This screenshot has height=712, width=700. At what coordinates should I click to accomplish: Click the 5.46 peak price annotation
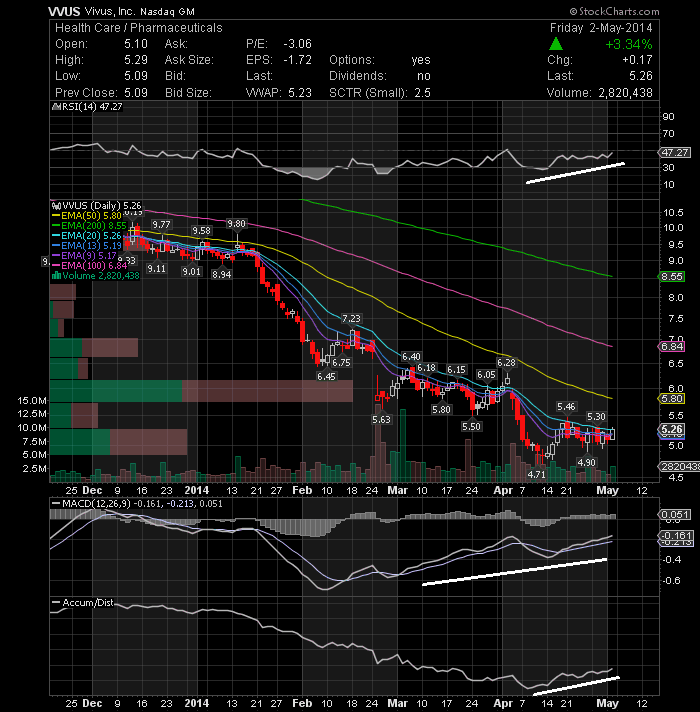566,407
